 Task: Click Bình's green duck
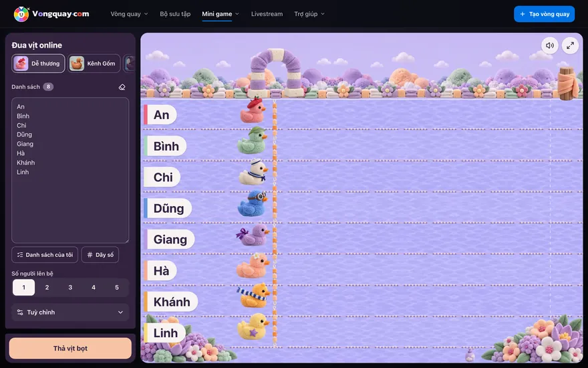point(253,141)
